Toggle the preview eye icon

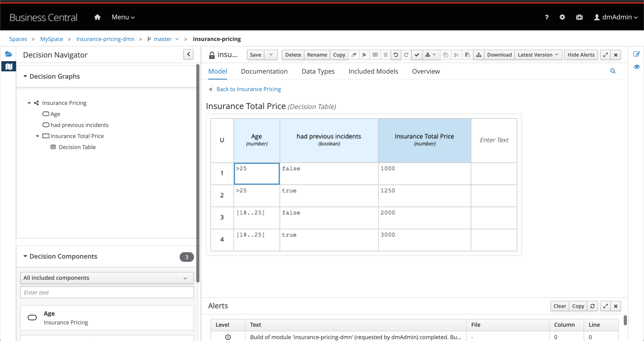pos(636,67)
